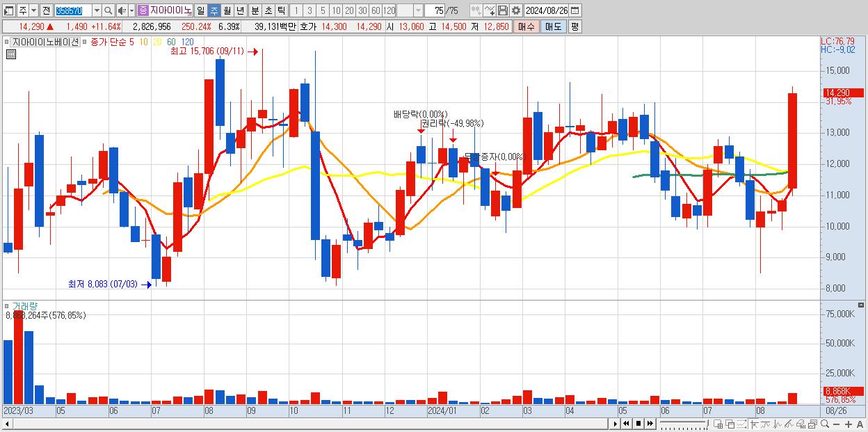Select the weekly (주) period button

click(x=214, y=10)
